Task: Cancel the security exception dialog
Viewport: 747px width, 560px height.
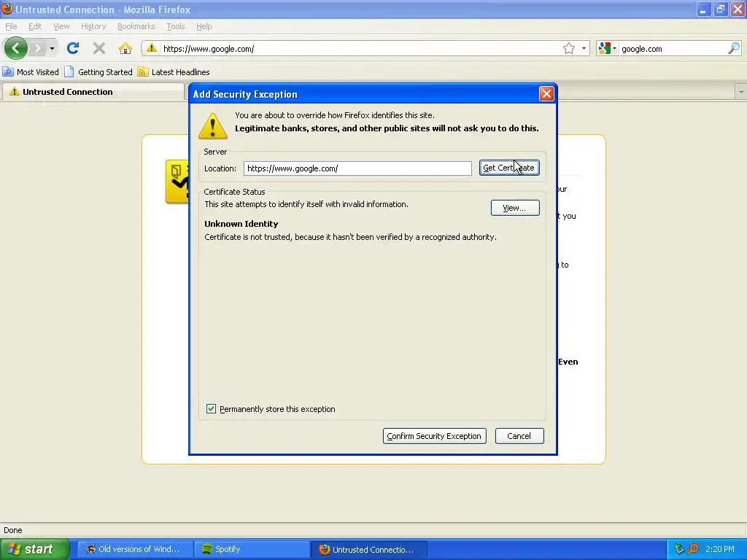Action: (519, 436)
